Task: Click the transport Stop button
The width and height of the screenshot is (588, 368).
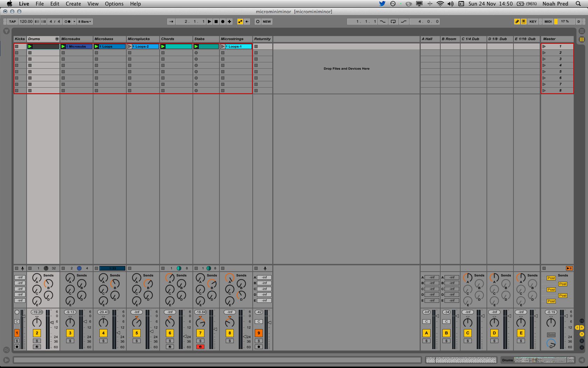Action: pyautogui.click(x=216, y=21)
